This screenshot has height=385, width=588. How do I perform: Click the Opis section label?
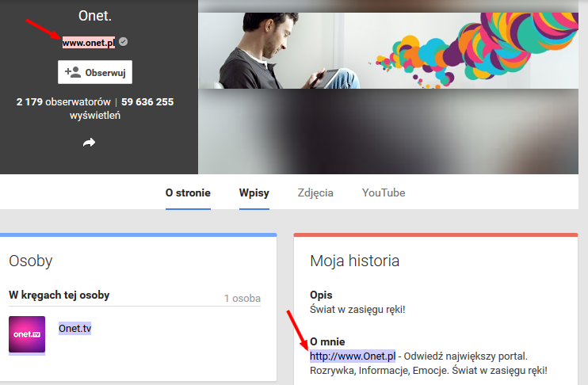(x=321, y=295)
